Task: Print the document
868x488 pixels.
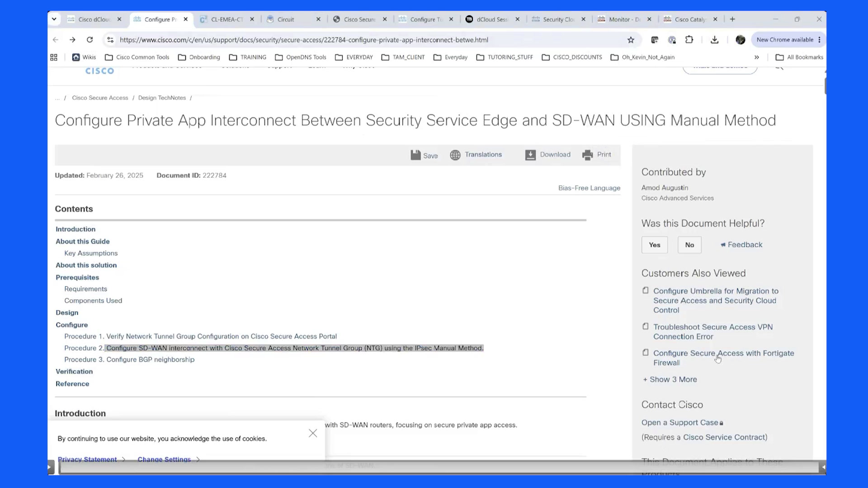Action: [597, 155]
